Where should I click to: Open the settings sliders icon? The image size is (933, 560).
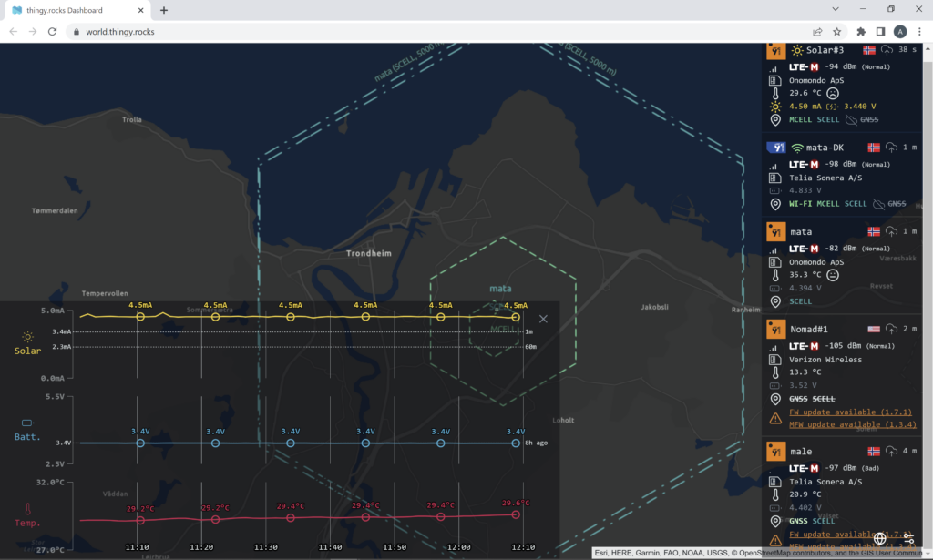click(908, 538)
